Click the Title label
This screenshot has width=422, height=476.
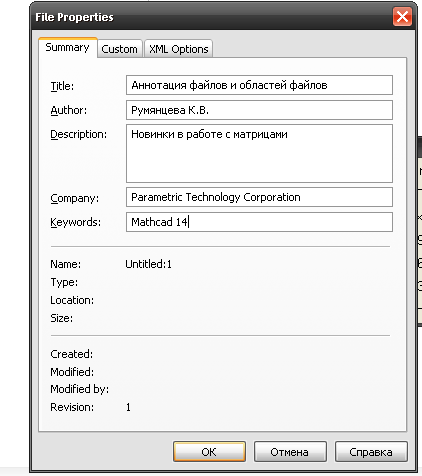pos(62,86)
